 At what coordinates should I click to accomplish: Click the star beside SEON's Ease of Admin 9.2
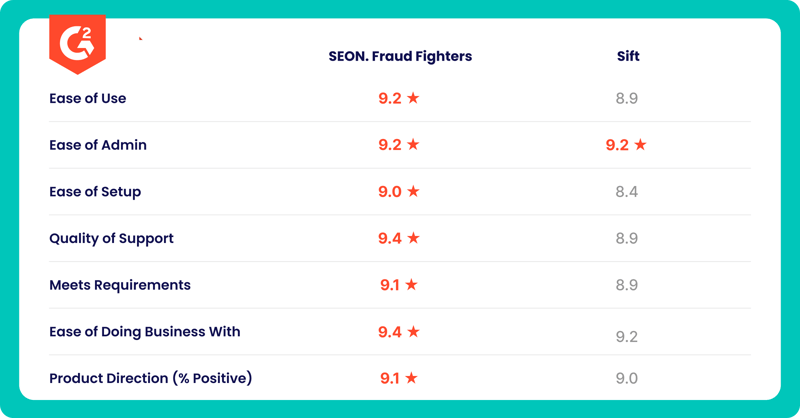click(413, 144)
